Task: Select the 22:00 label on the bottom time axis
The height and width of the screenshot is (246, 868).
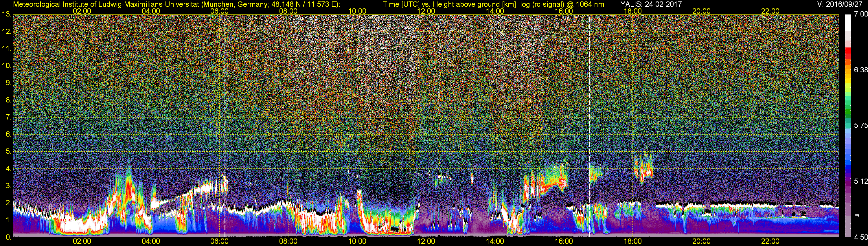Action: click(x=770, y=241)
